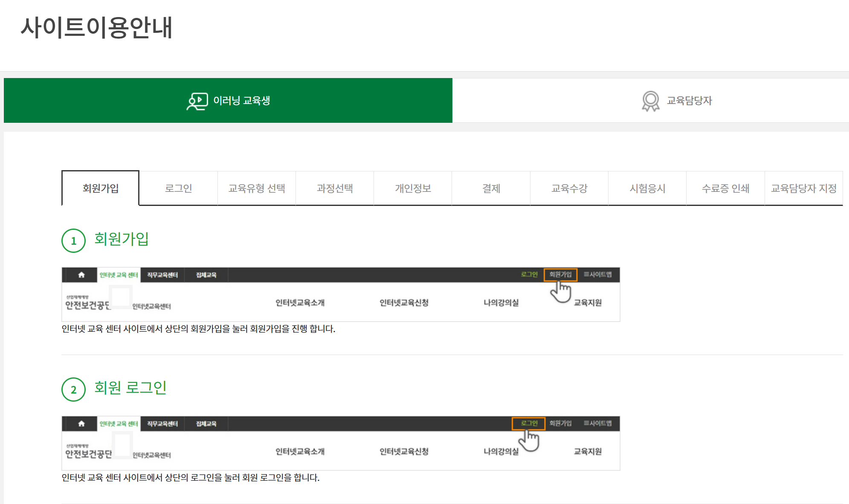Click the pointing hand cursor under 회원가입 highlight
Viewport: 849px width, 504px height.
click(x=561, y=292)
